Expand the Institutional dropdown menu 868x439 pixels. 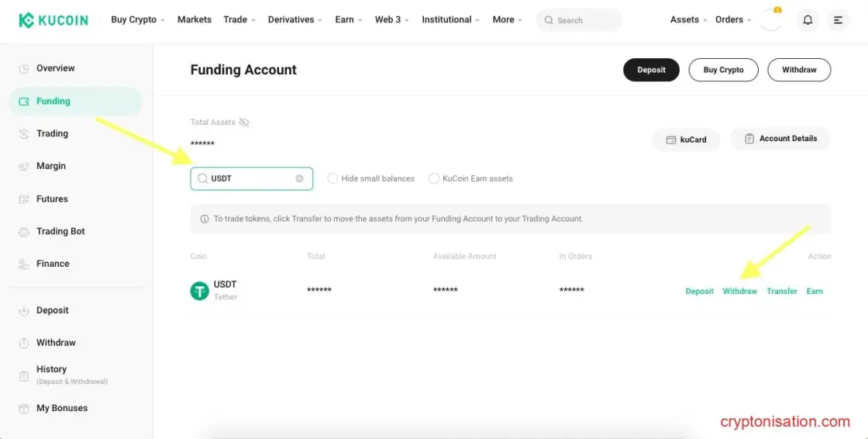(x=450, y=19)
